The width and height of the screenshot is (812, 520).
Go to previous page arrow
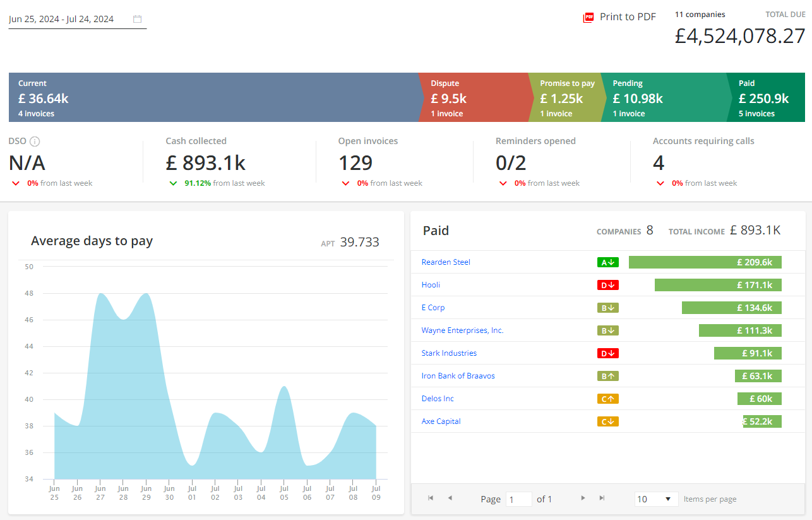coord(450,499)
